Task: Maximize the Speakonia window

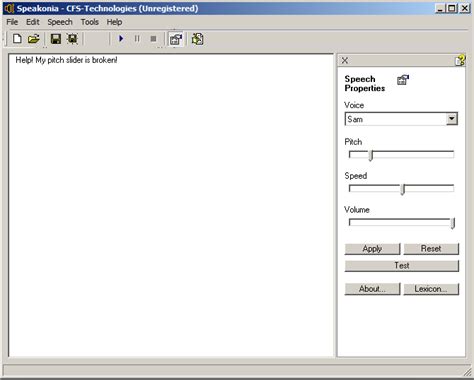Action: click(452, 8)
